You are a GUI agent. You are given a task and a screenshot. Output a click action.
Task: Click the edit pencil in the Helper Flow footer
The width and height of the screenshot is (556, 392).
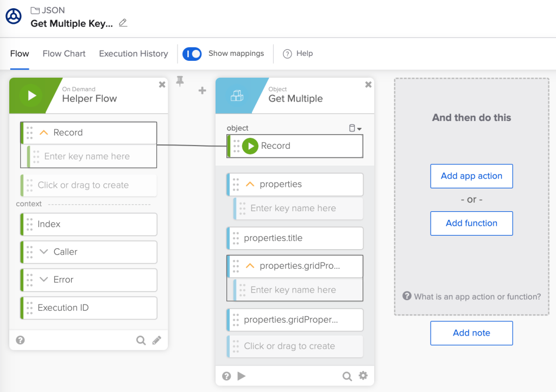pyautogui.click(x=157, y=340)
